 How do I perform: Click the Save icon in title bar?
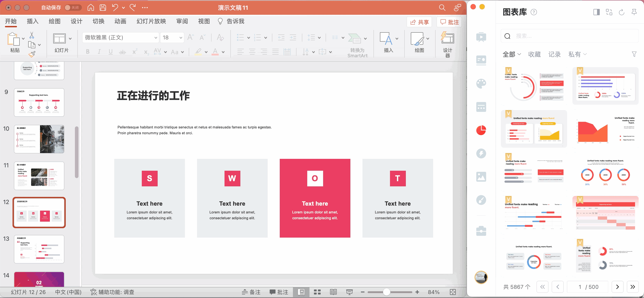point(103,8)
